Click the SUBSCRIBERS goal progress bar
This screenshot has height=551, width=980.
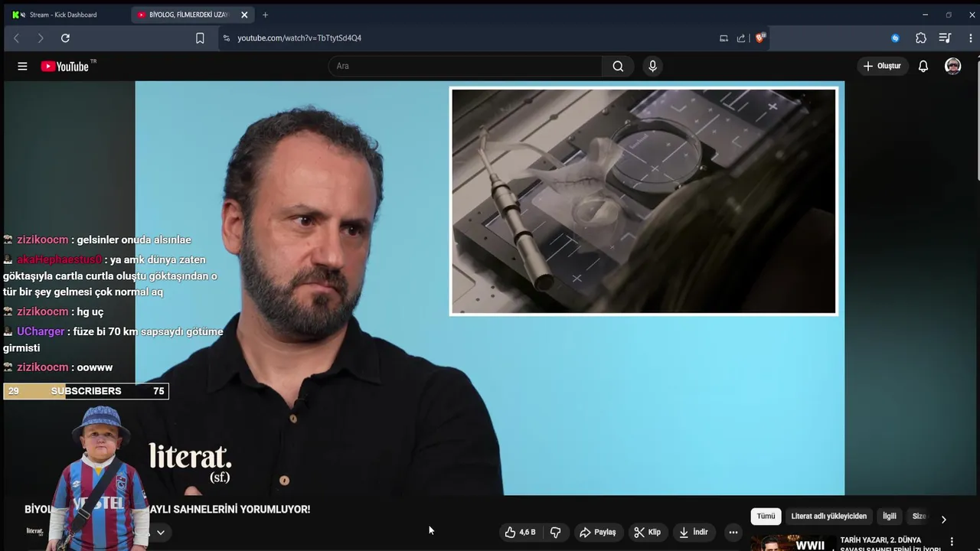(86, 391)
